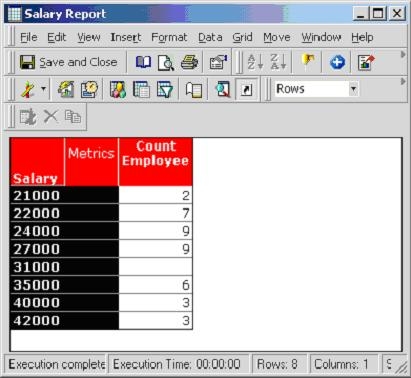
Task: Click the Metrics header cell
Action: coord(91,162)
